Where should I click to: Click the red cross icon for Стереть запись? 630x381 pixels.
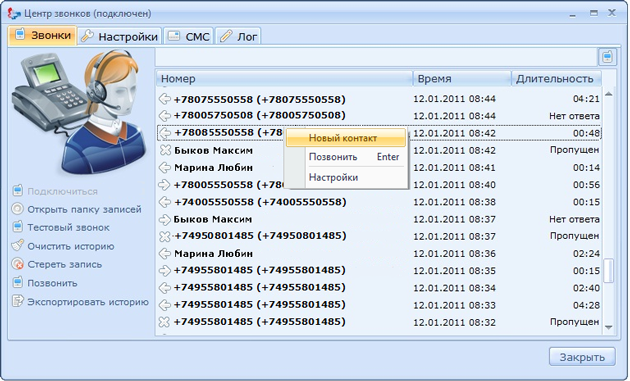(18, 264)
